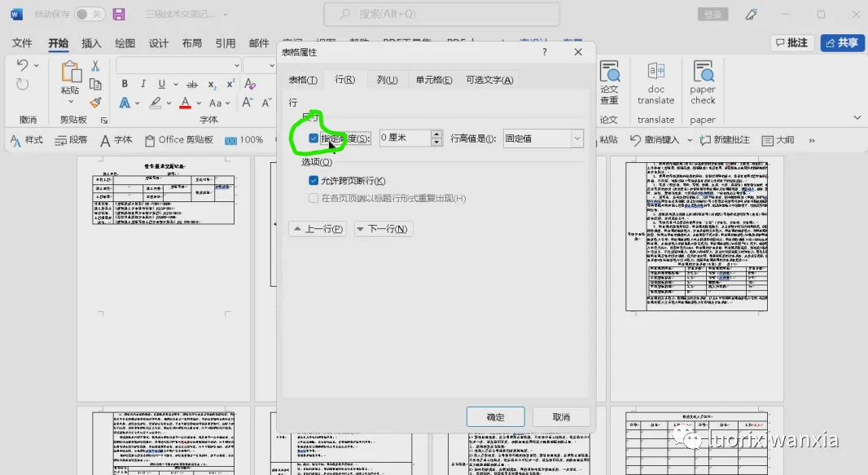This screenshot has height=475, width=868.
Task: Click 大纲 quick-access item
Action: [778, 140]
